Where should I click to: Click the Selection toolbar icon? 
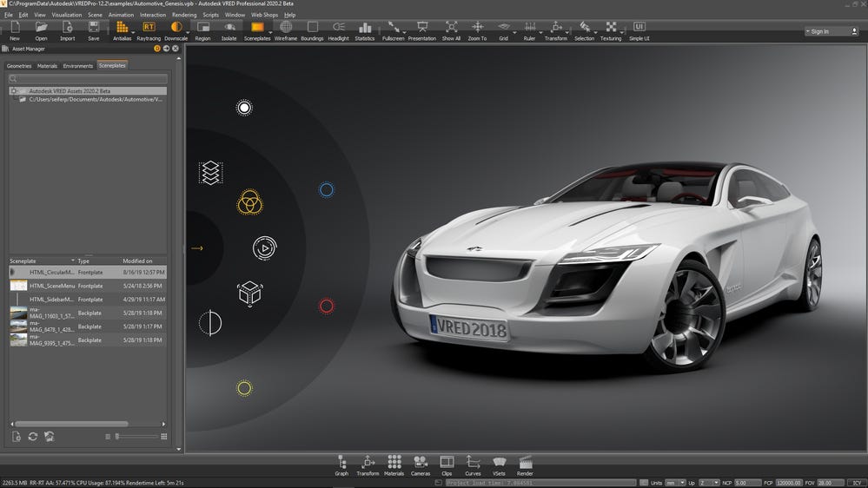coord(584,30)
